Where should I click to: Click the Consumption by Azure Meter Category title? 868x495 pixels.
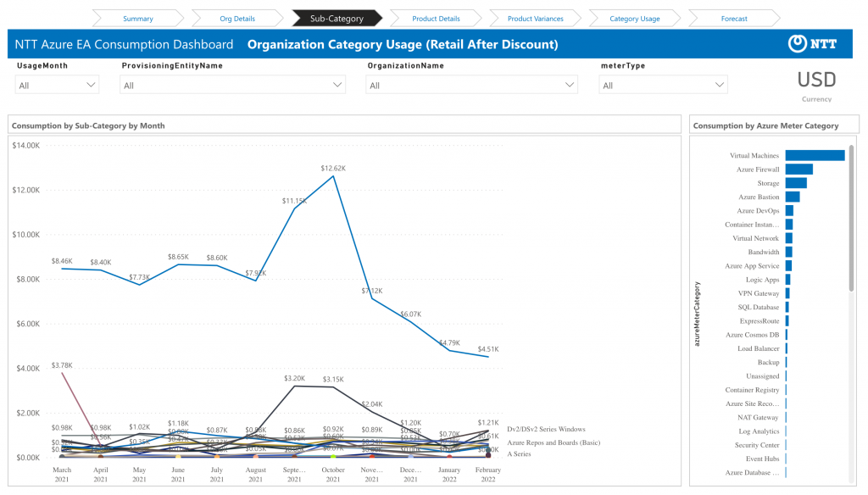coord(765,125)
